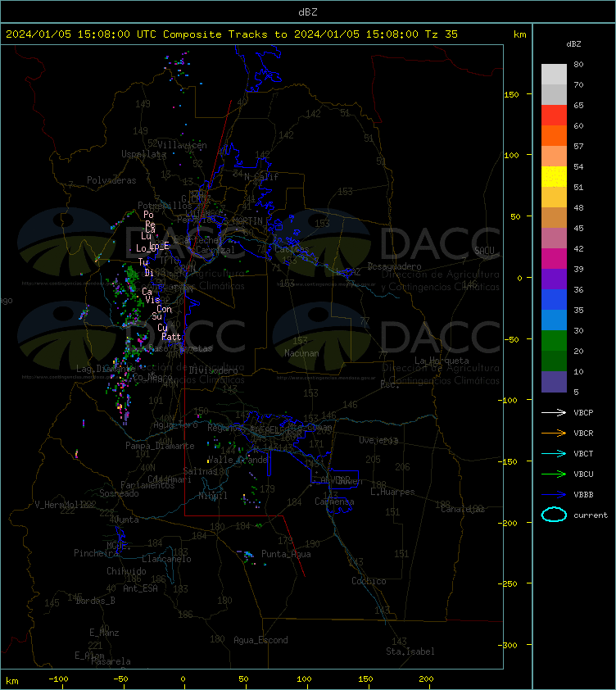The width and height of the screenshot is (616, 690).
Task: Click the 'N_Calif' place label
Action: point(261,177)
